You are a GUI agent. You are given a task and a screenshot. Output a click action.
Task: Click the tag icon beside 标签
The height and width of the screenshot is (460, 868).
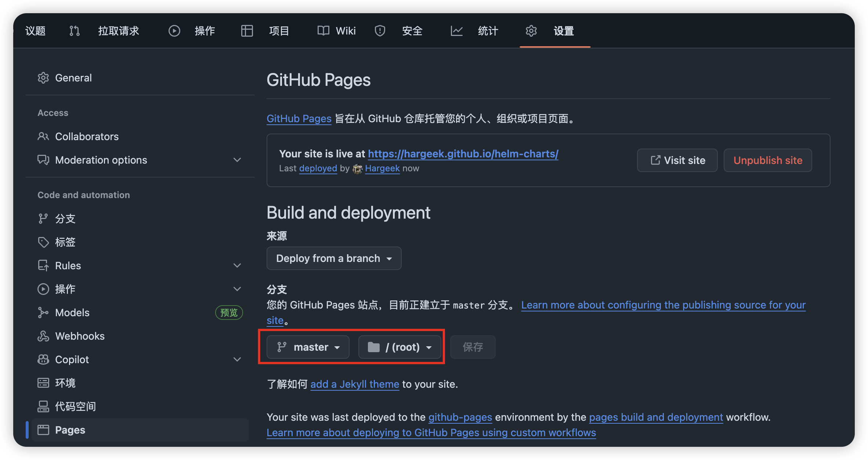tap(43, 242)
